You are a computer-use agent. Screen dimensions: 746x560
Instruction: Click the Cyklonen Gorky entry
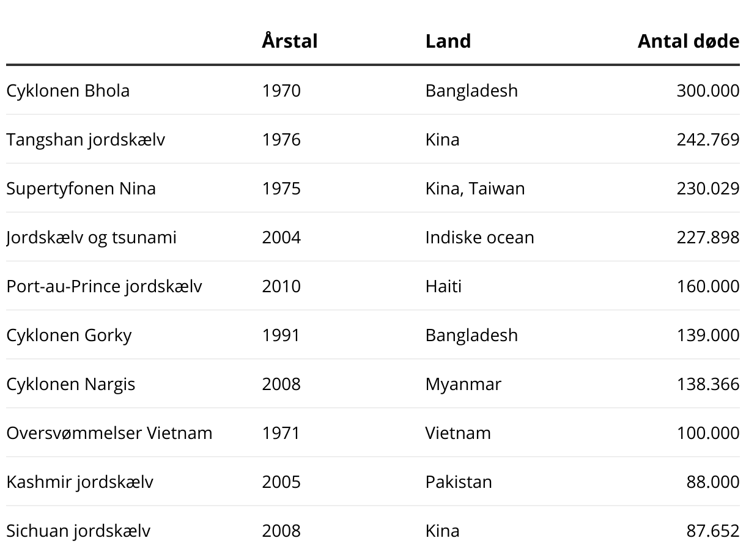pos(69,335)
